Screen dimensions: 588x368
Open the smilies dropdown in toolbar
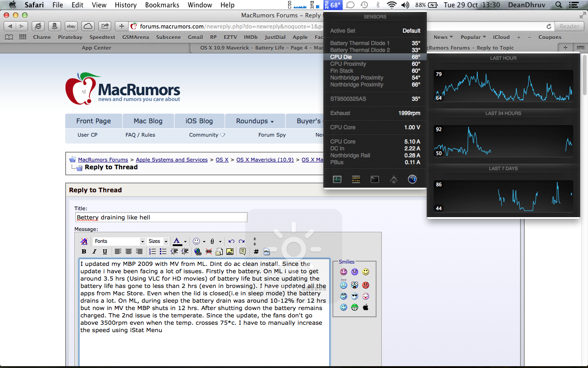(x=204, y=241)
